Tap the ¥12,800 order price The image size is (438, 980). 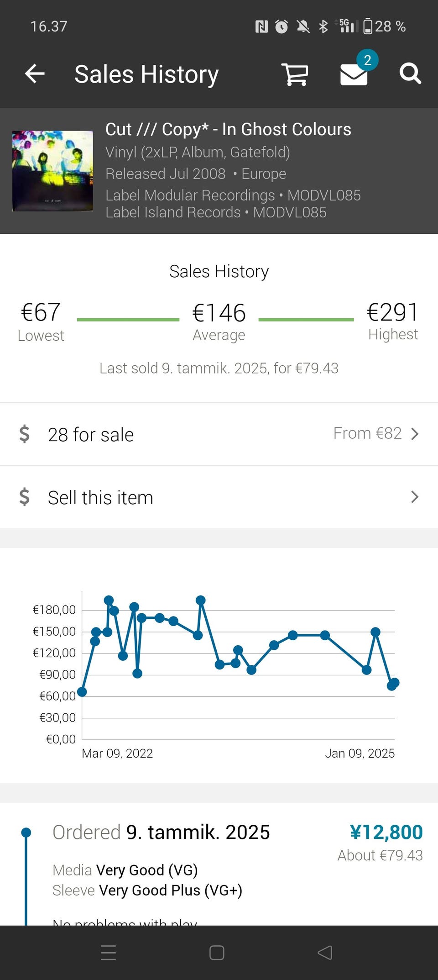[x=386, y=832]
